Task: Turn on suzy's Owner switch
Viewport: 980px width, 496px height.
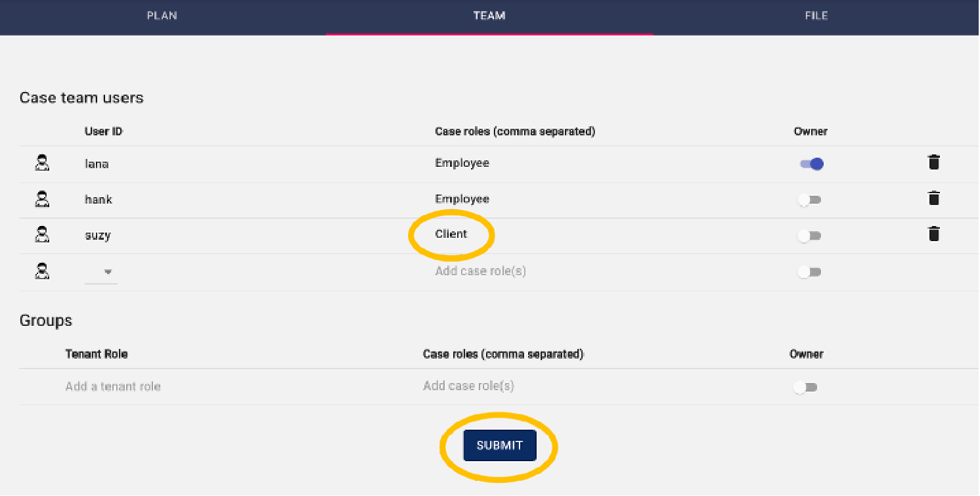Action: tap(809, 235)
